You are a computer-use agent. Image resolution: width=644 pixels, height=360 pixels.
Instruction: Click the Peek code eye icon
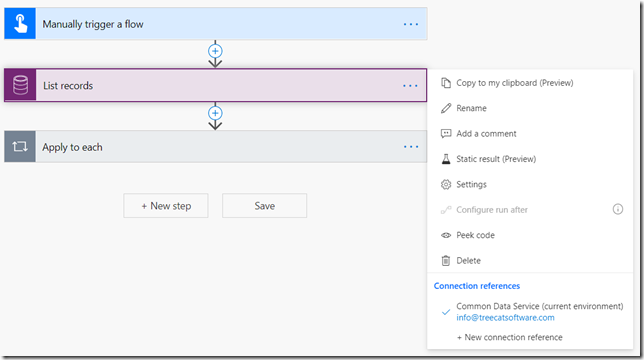click(446, 235)
